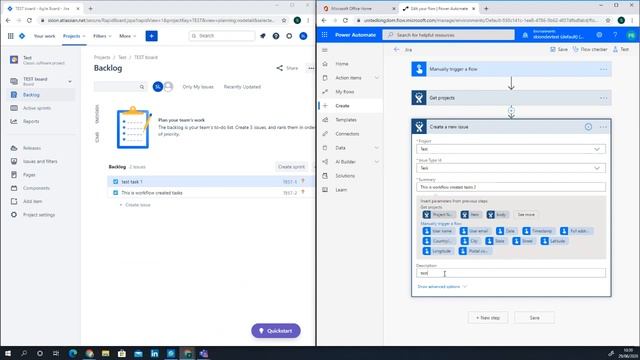The height and width of the screenshot is (360, 640).
Task: Expand TEST board switcher chevron
Action: 70,82
